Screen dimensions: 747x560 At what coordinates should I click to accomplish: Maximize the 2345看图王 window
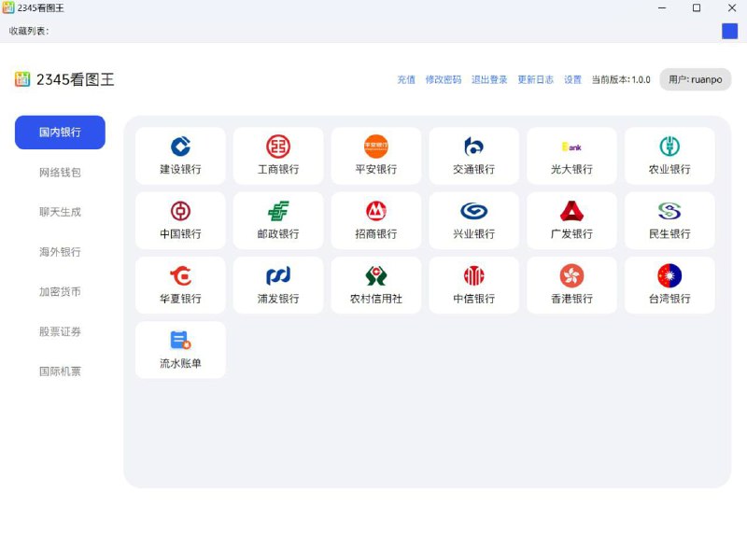[x=697, y=8]
